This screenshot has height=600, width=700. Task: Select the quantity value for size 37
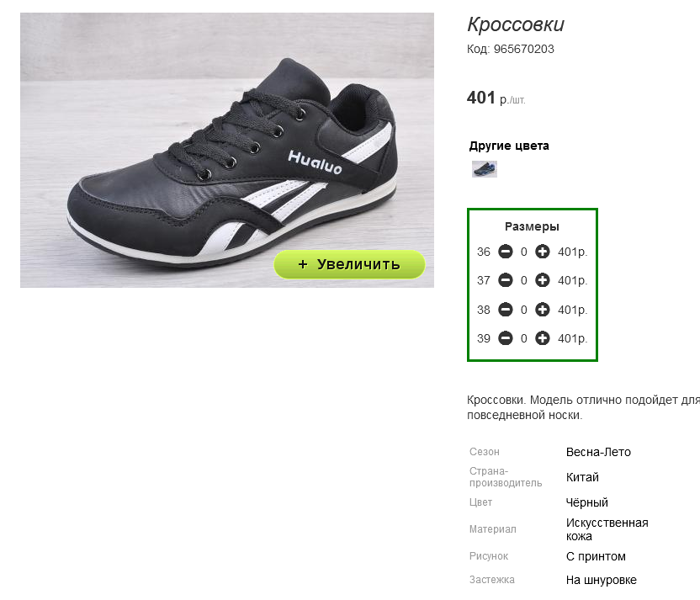coord(523,281)
